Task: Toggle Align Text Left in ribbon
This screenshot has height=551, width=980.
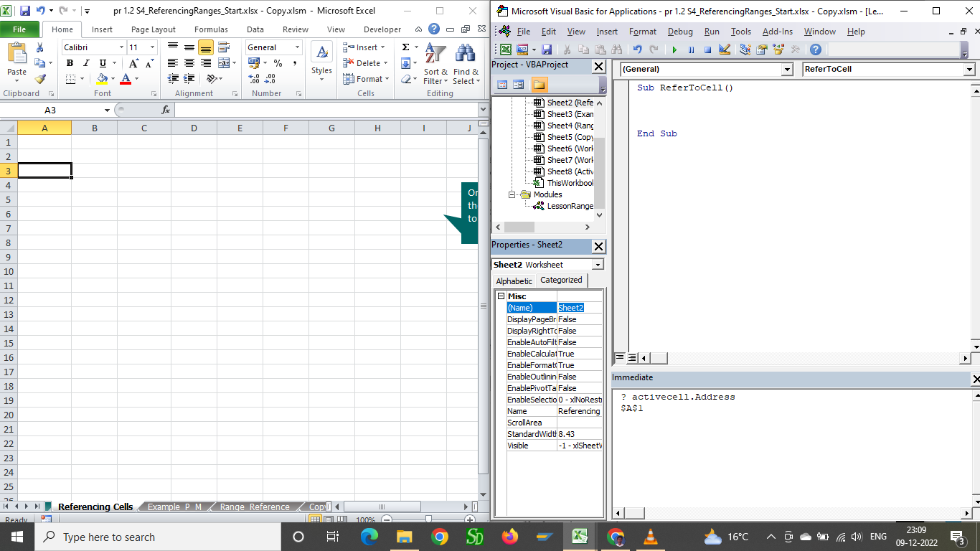Action: (x=172, y=63)
